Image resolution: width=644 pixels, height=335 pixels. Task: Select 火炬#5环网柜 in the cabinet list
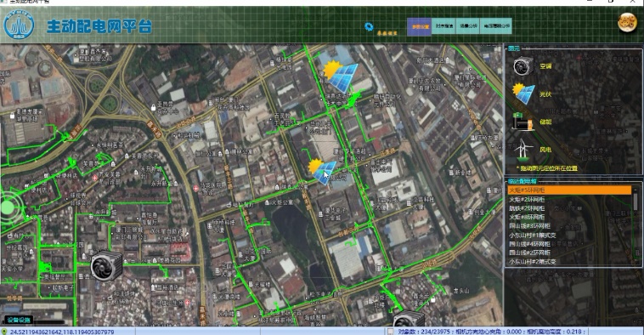[570, 190]
